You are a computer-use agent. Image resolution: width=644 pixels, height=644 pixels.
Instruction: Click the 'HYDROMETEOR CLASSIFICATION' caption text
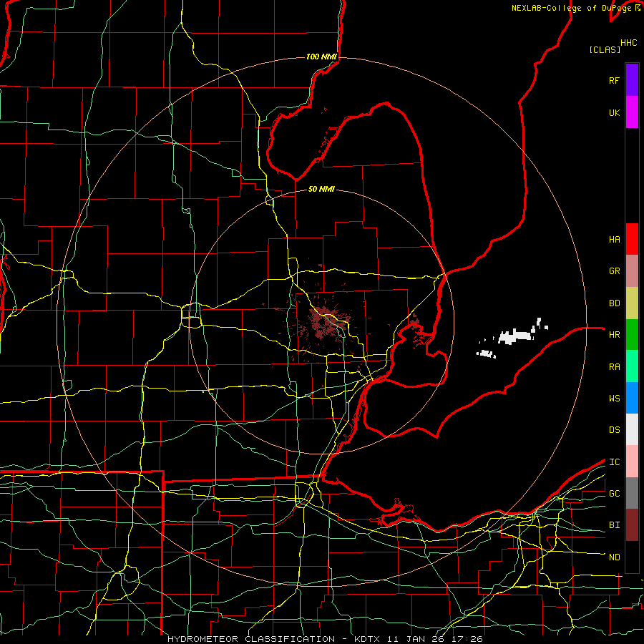click(x=251, y=639)
